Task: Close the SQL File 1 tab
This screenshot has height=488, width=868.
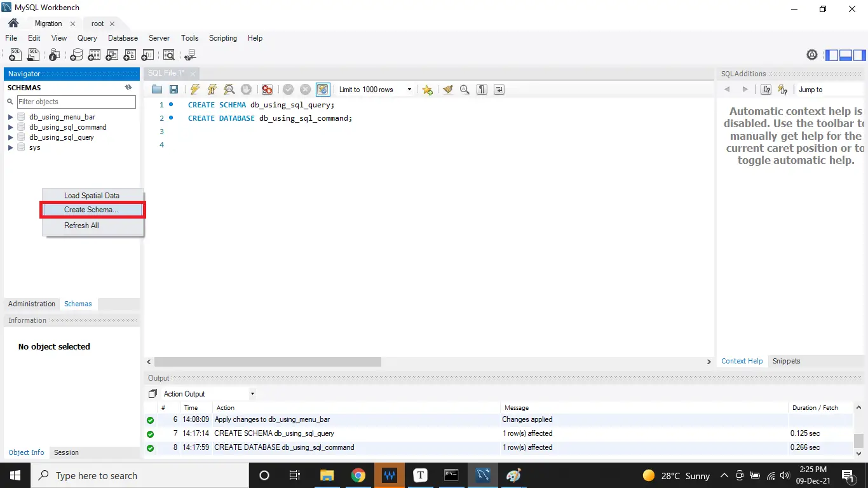Action: 193,74
